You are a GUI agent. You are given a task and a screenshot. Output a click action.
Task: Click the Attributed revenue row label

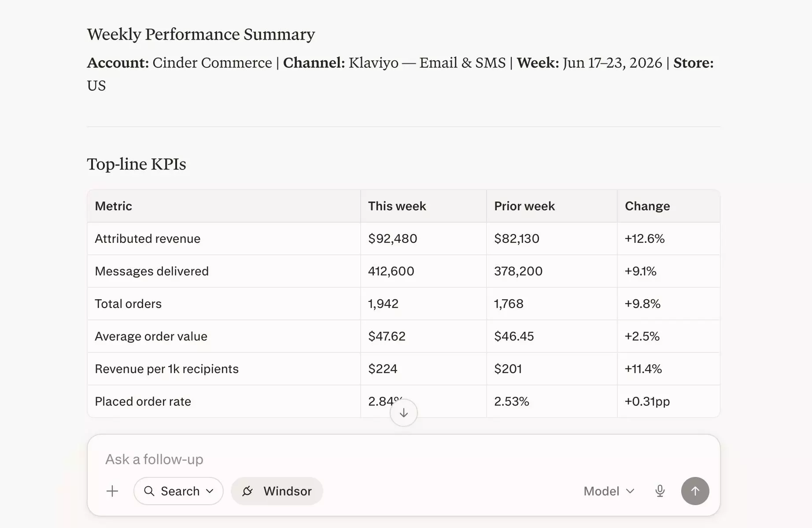point(148,238)
